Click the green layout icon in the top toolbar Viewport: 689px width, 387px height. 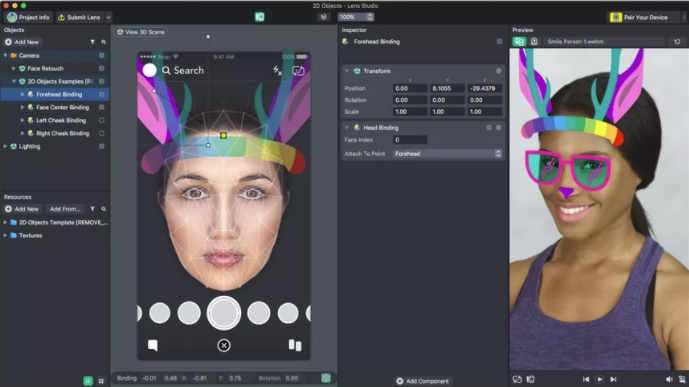[x=259, y=17]
